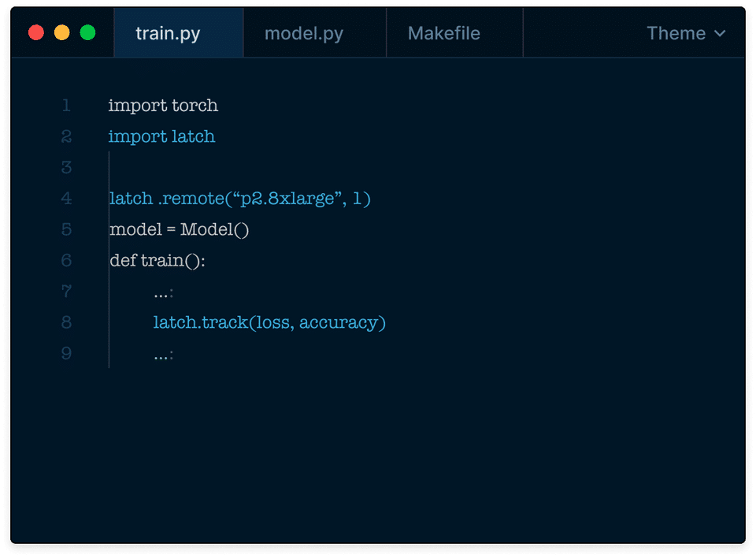756x558 pixels.
Task: Click the 'import torch' code line
Action: pyautogui.click(x=163, y=106)
